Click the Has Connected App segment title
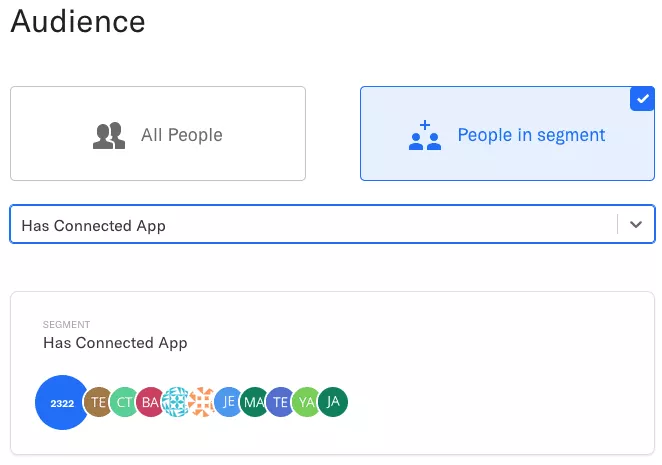662x465 pixels. (115, 343)
